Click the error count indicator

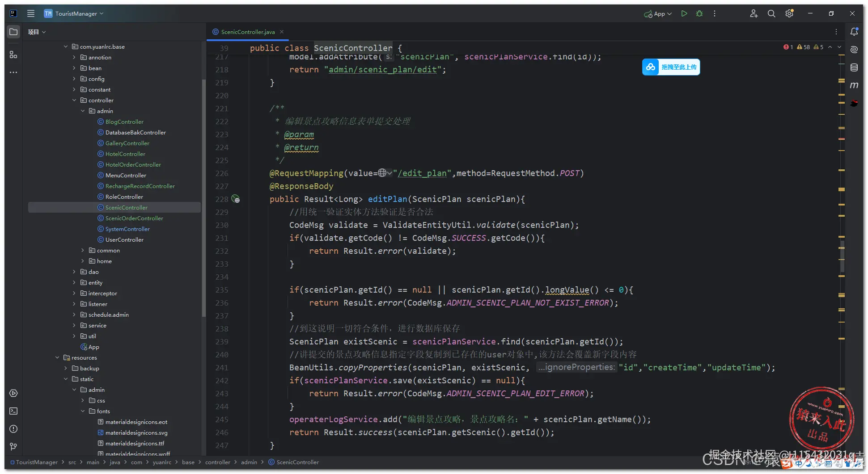pos(788,47)
